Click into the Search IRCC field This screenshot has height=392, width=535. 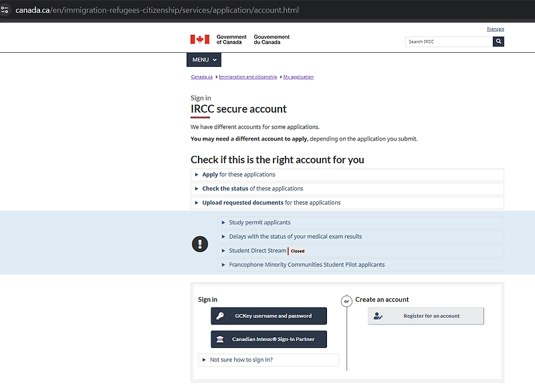pos(449,41)
